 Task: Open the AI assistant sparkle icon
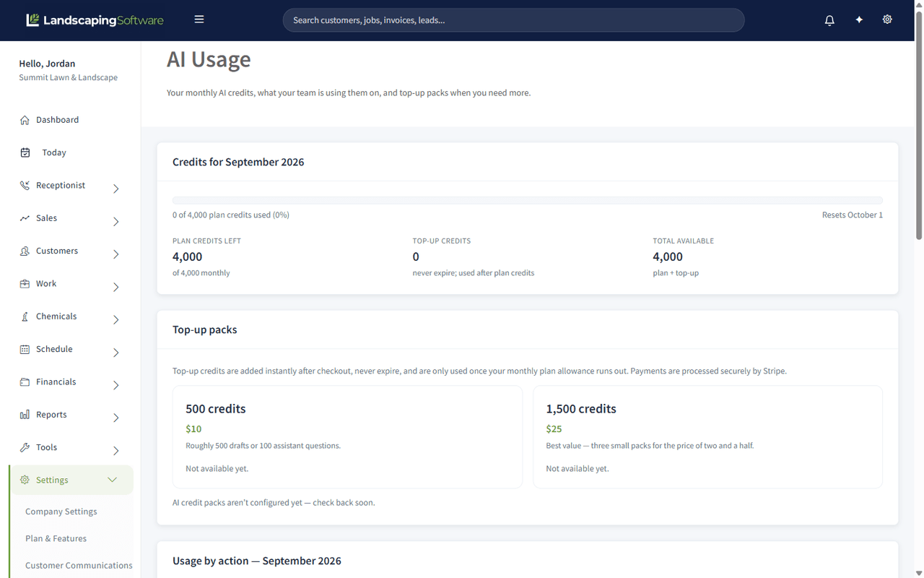[859, 20]
